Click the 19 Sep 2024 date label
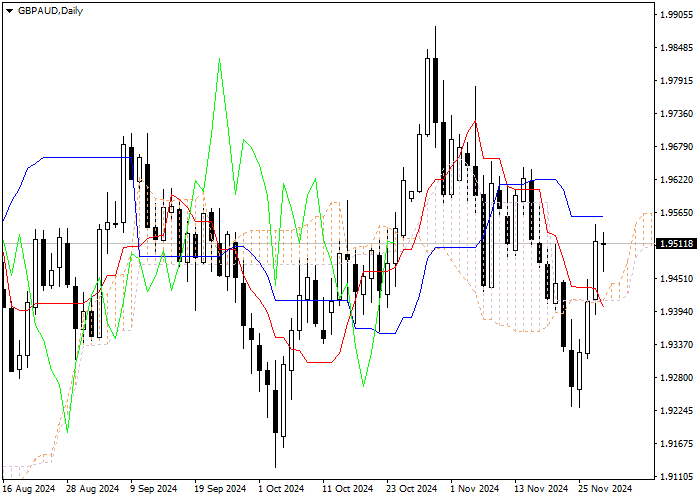This screenshot has width=700, height=500. pyautogui.click(x=220, y=489)
